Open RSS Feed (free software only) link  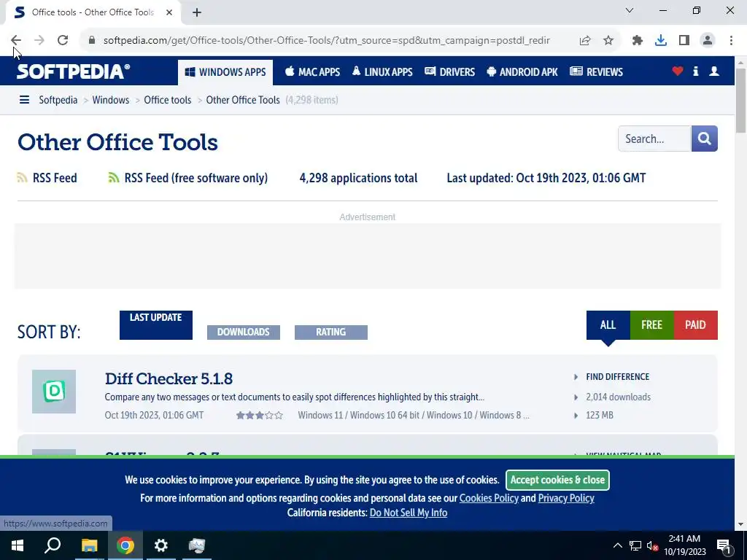click(x=196, y=178)
